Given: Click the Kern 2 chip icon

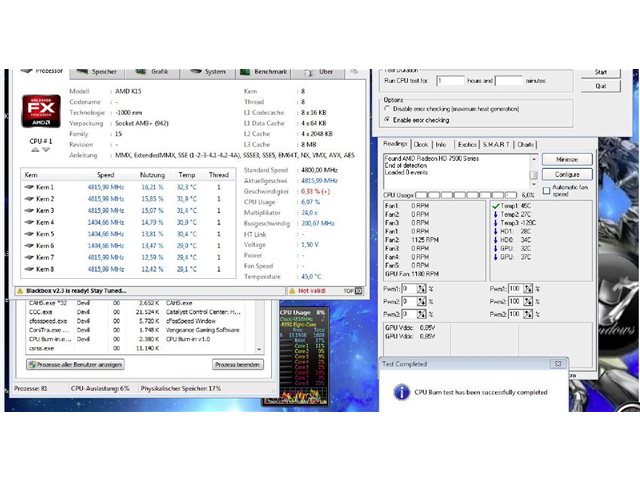Looking at the screenshot, I should tap(29, 199).
